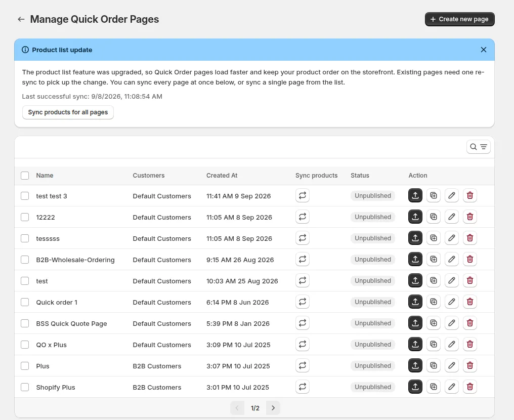Open the search and filter control
The width and height of the screenshot is (514, 420).
pyautogui.click(x=478, y=147)
